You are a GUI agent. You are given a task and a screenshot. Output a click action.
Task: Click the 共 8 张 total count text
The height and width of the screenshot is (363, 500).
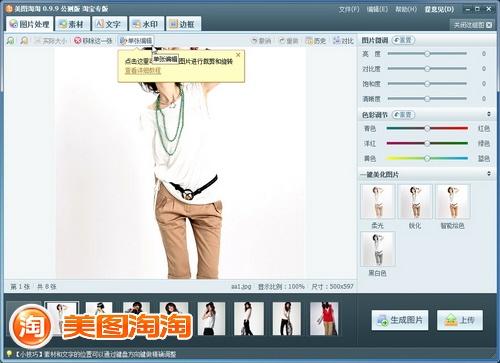[x=47, y=287]
